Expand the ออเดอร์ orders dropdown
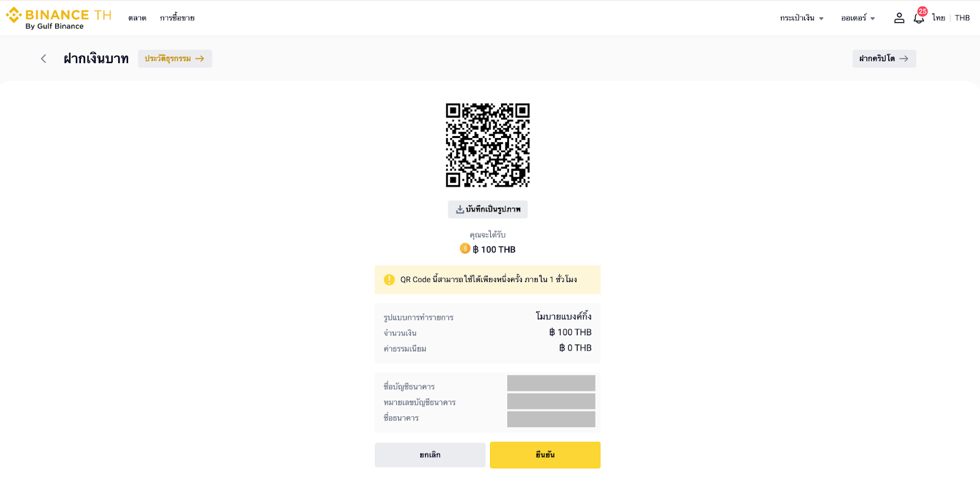The width and height of the screenshot is (980, 480). pos(858,18)
